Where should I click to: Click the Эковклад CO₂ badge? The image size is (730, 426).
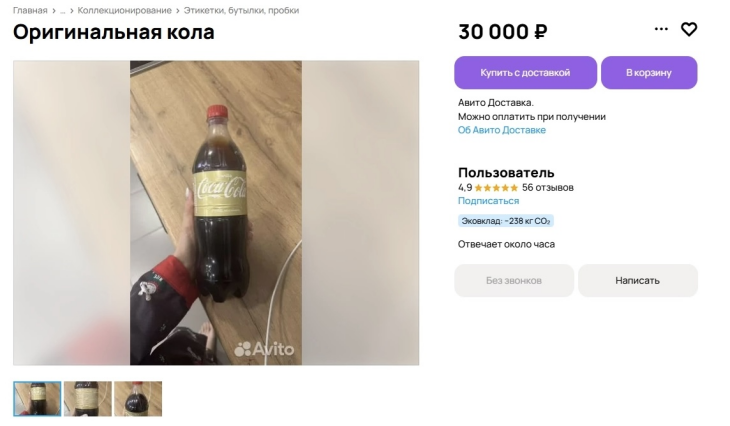(x=506, y=221)
